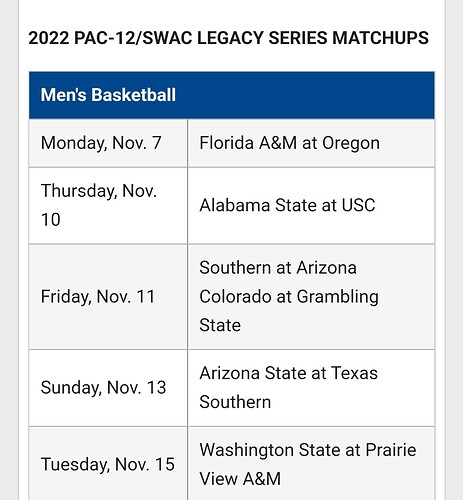Click the word Southern under Arizona State
Image resolution: width=463 pixels, height=500 pixels.
(x=235, y=402)
